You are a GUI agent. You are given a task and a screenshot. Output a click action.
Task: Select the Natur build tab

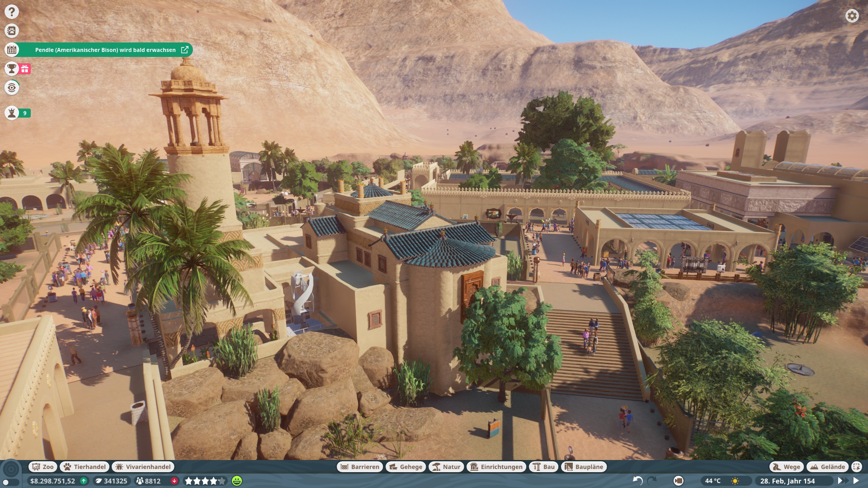[x=446, y=467]
